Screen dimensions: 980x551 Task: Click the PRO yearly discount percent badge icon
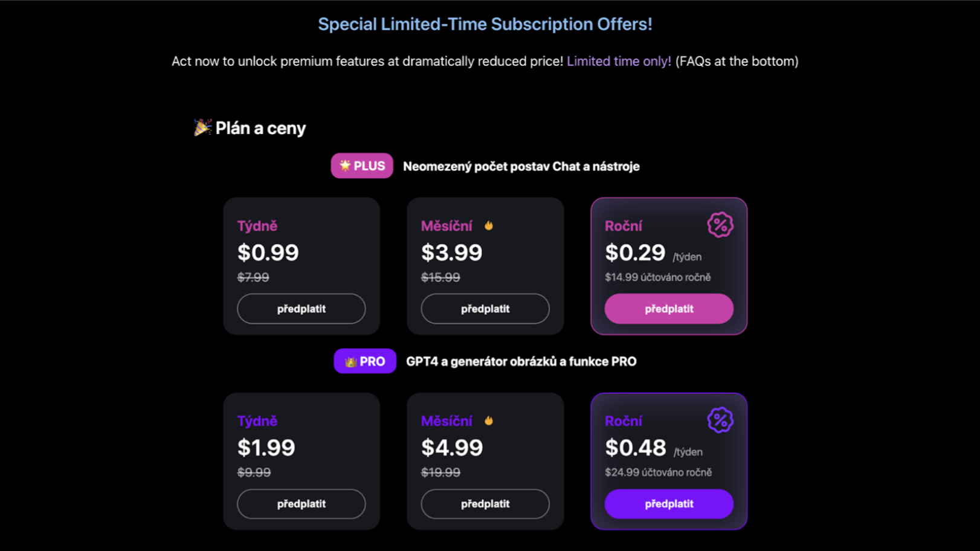720,420
